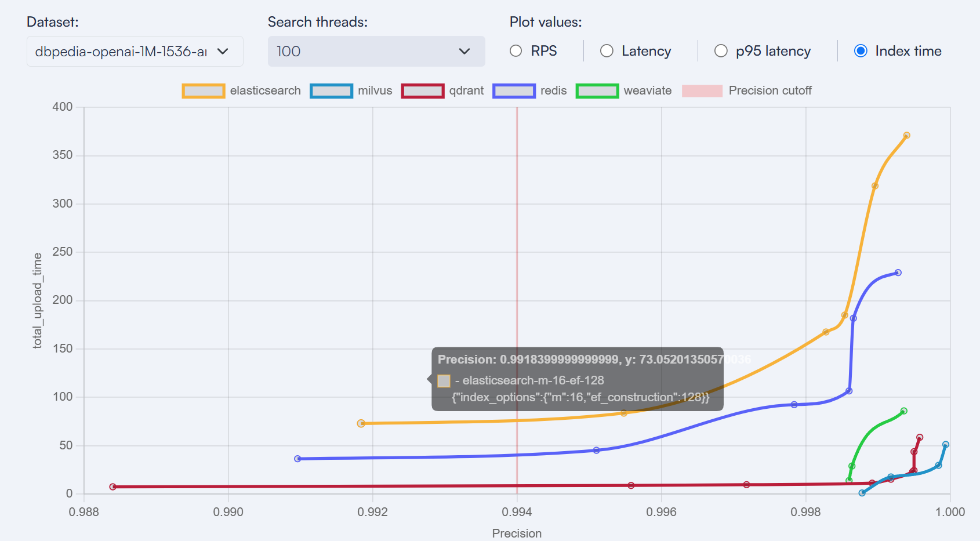The image size is (980, 541).
Task: Open the Search threads dropdown
Action: pos(376,52)
